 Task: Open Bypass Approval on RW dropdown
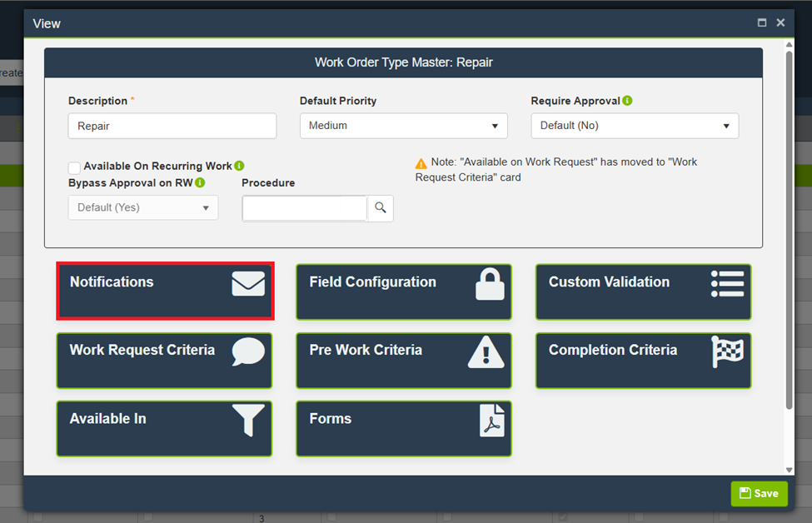coord(143,208)
